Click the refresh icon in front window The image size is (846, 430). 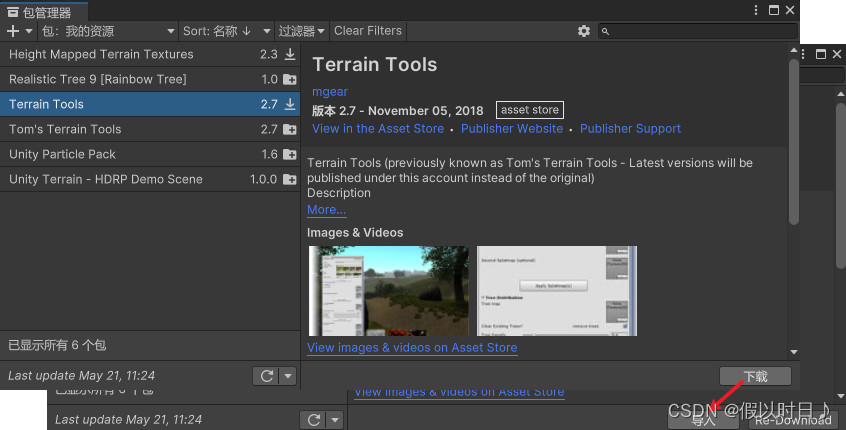pyautogui.click(x=267, y=376)
